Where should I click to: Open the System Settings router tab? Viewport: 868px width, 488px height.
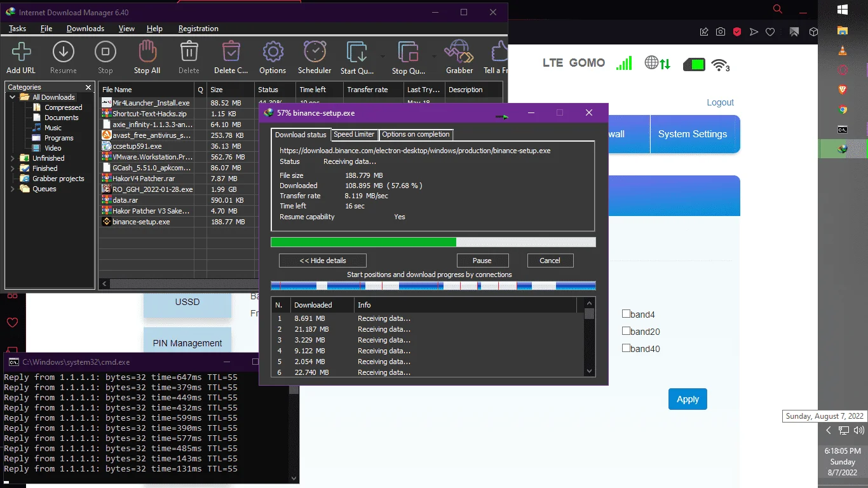point(693,134)
